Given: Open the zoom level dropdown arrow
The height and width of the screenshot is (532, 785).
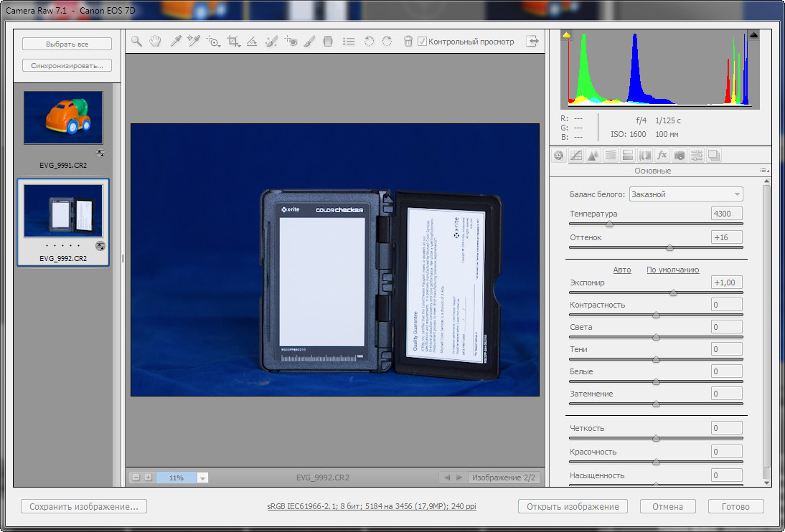Looking at the screenshot, I should pos(202,478).
